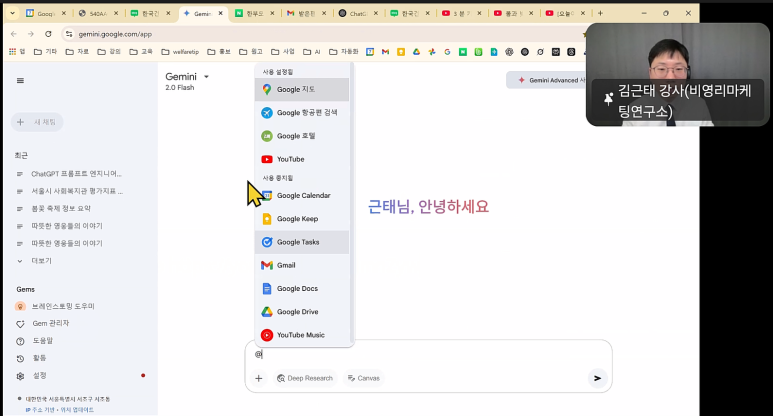This screenshot has width=773, height=416.
Task: Open a new Chrome tab
Action: (x=600, y=13)
